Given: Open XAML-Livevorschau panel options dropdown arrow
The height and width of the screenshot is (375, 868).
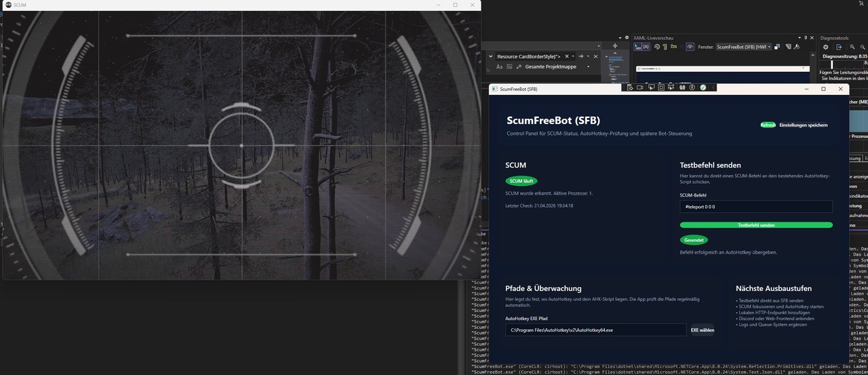Looking at the screenshot, I should [800, 37].
